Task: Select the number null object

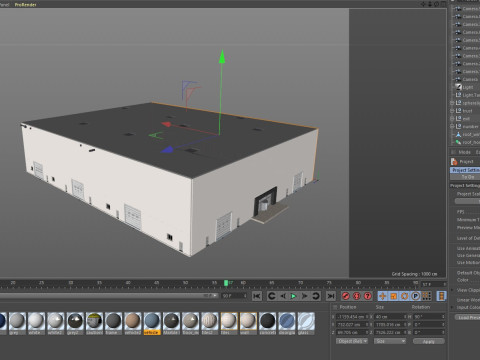Action: (470, 127)
